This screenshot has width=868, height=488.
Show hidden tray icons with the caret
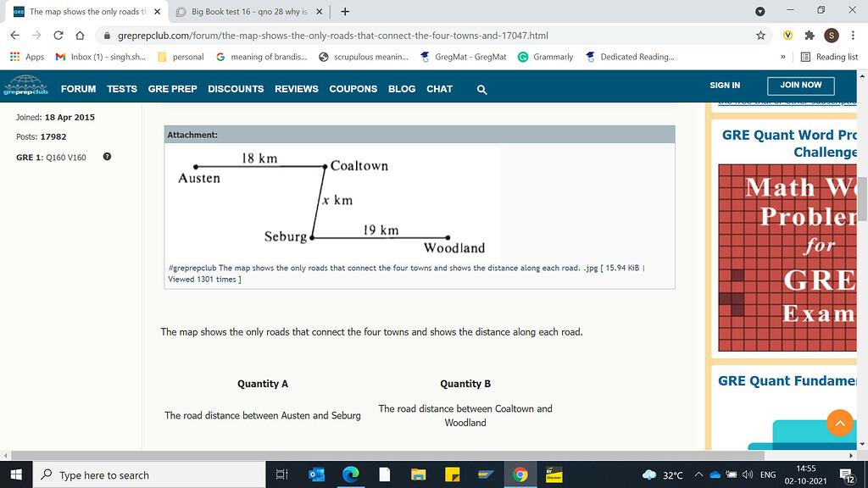click(x=698, y=474)
